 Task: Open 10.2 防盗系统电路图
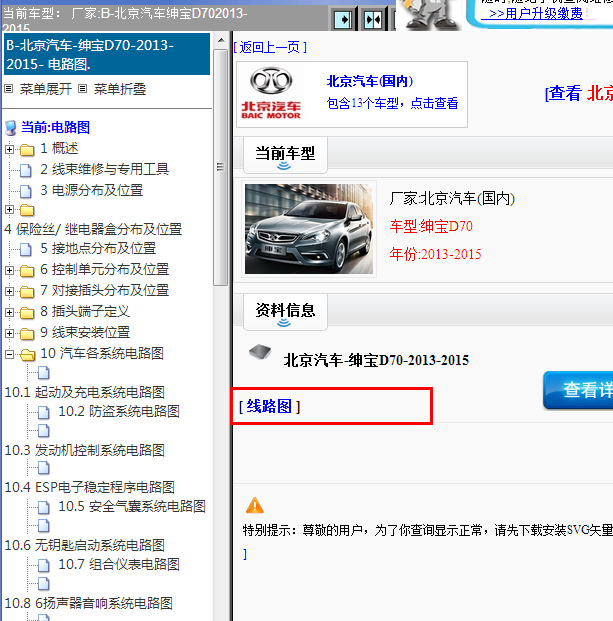119,411
